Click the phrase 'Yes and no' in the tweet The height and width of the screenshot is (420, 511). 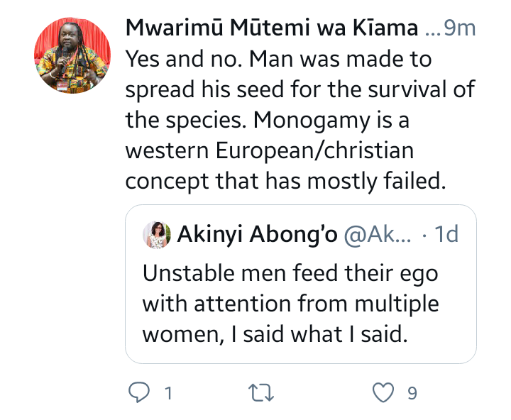(184, 59)
